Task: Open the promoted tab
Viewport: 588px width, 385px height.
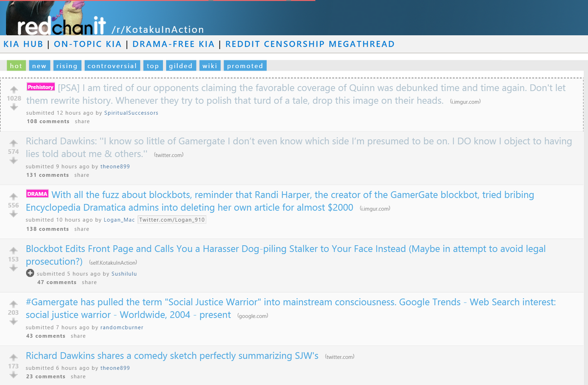Action: click(x=245, y=66)
